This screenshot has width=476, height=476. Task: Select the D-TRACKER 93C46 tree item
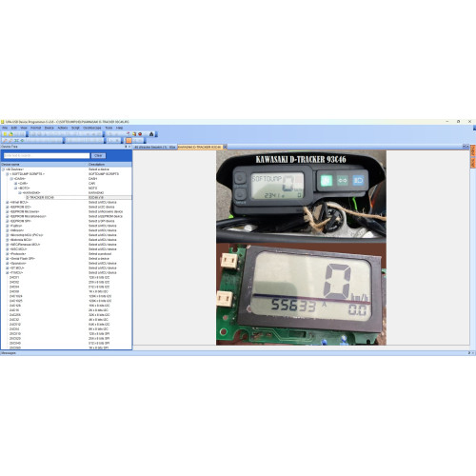[x=40, y=197]
